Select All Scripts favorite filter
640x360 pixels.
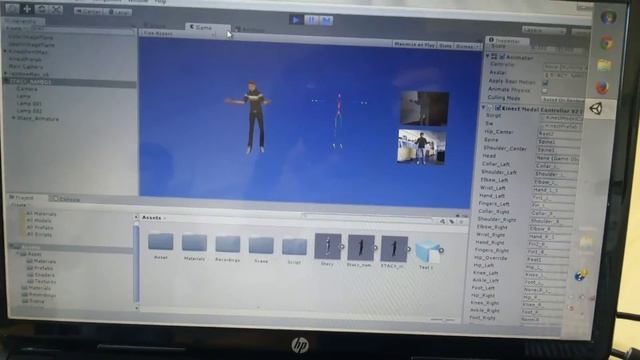coord(39,234)
